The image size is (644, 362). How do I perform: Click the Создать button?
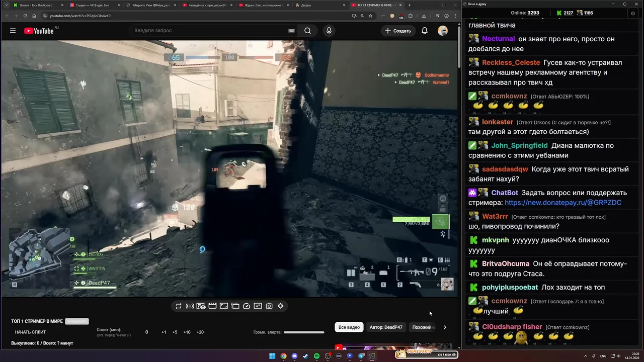398,31
